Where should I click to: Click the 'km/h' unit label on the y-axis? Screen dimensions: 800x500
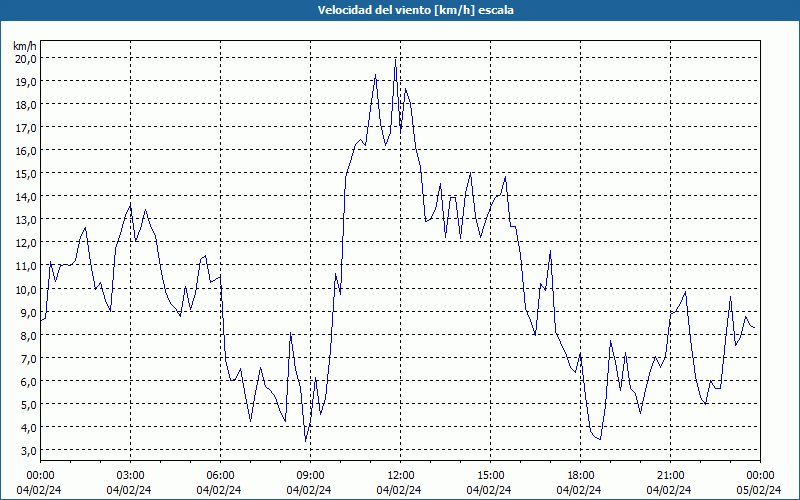[25, 46]
